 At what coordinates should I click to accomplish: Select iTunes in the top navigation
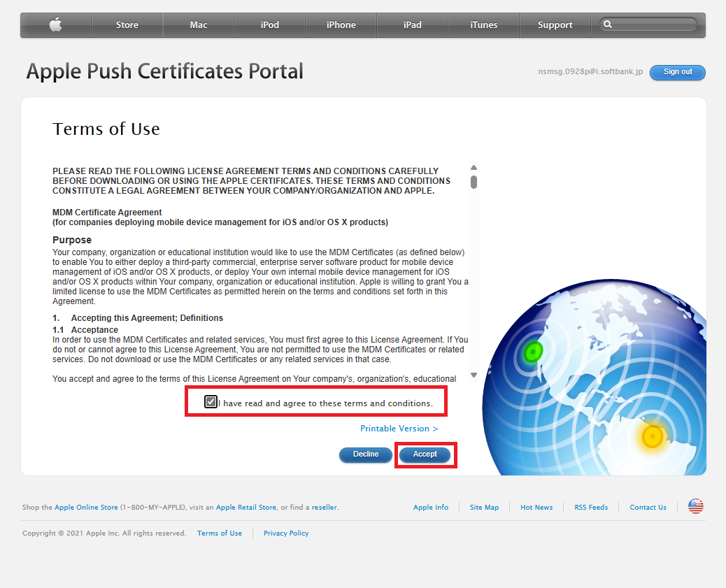point(483,25)
